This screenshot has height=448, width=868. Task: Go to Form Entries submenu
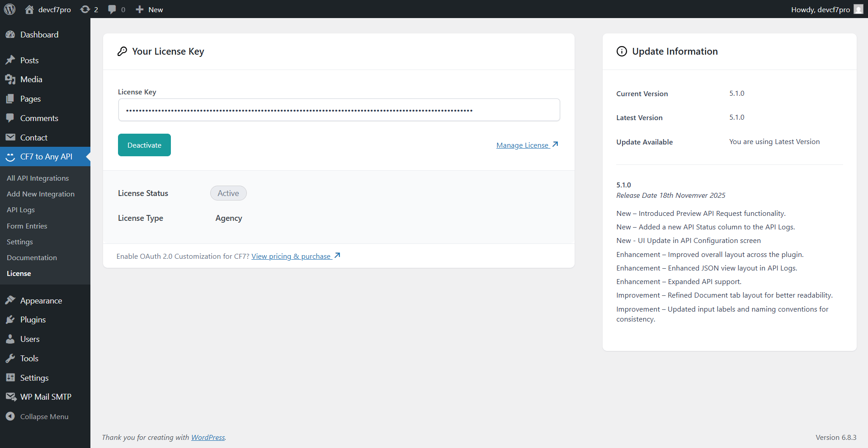27,226
